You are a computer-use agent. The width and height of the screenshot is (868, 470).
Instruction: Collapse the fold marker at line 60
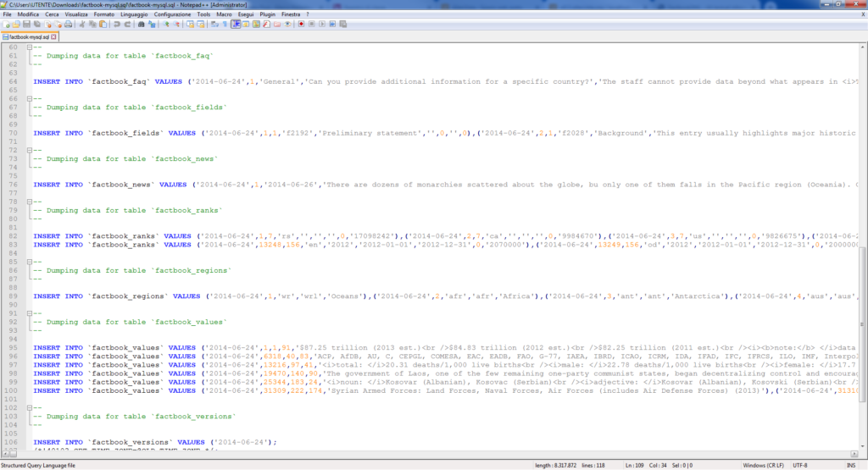tap(28, 47)
